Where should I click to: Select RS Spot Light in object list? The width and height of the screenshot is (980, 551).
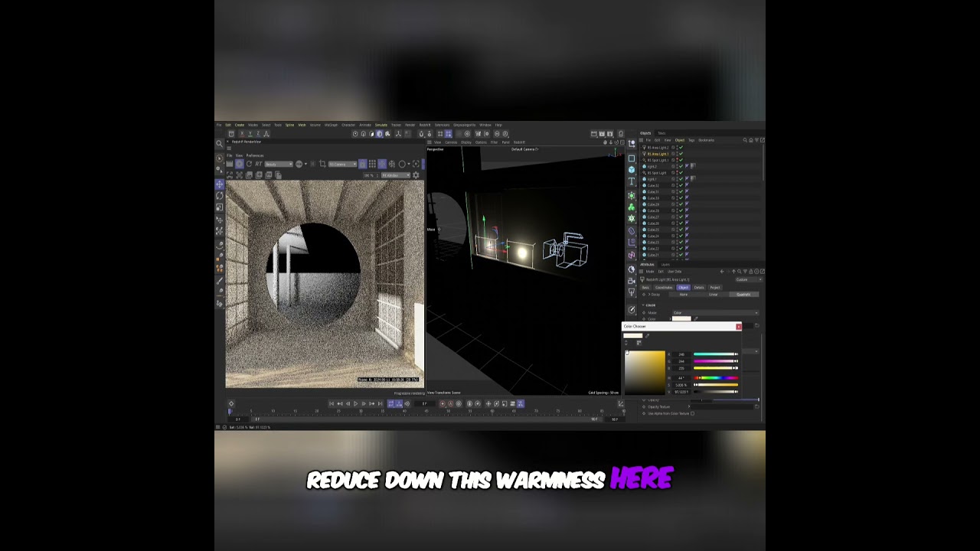click(657, 173)
